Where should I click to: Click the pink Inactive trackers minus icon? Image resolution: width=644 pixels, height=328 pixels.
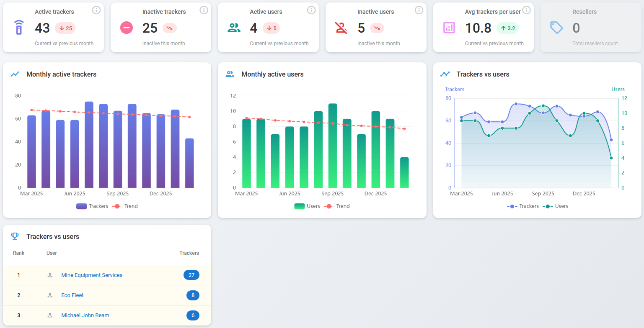pyautogui.click(x=127, y=28)
